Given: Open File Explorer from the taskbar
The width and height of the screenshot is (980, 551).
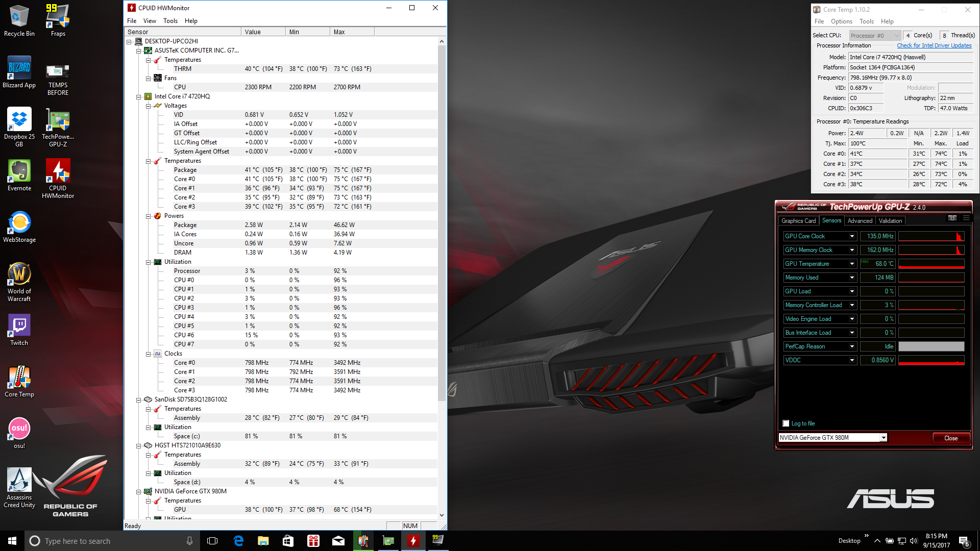Looking at the screenshot, I should pyautogui.click(x=263, y=541).
